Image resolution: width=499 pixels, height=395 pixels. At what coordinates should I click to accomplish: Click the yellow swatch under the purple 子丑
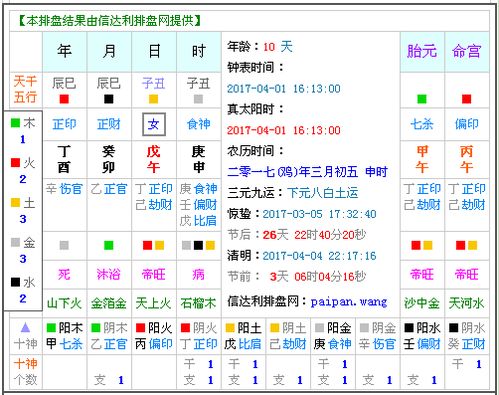(x=153, y=99)
